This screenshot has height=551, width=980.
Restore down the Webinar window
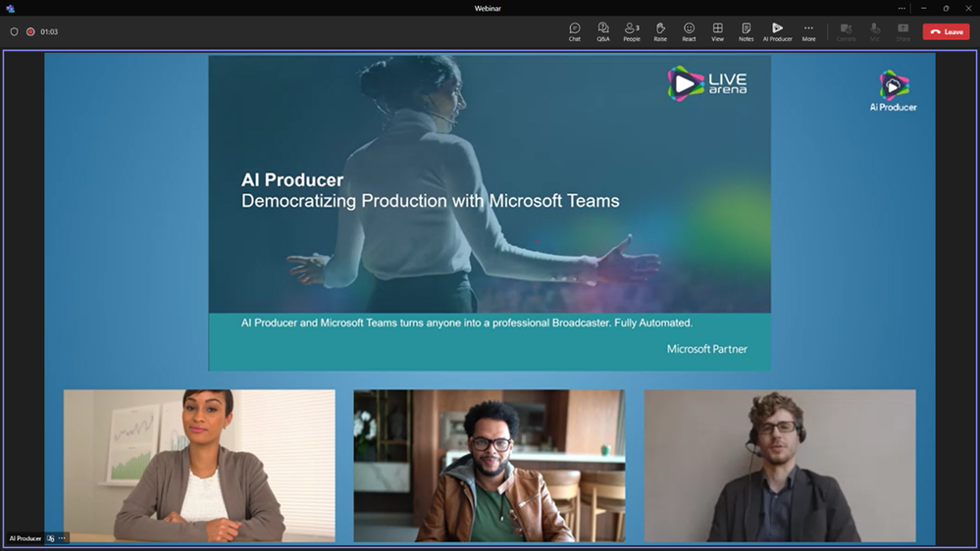(946, 8)
